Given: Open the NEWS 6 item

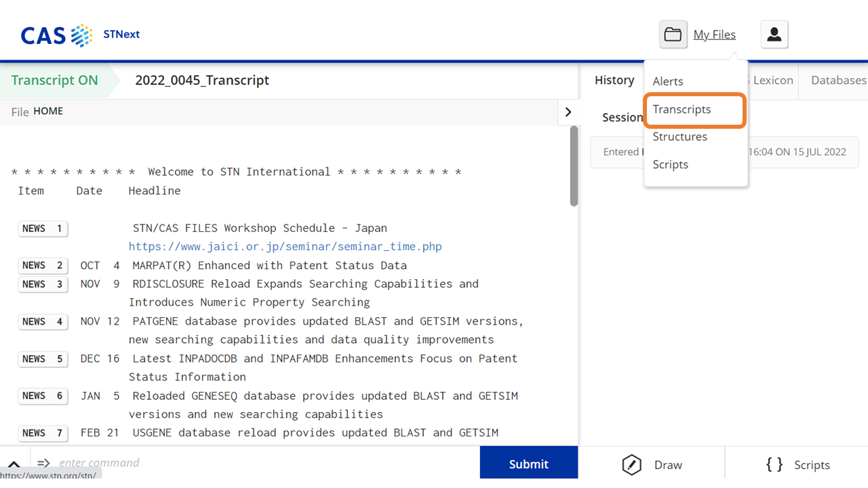Looking at the screenshot, I should [x=43, y=396].
